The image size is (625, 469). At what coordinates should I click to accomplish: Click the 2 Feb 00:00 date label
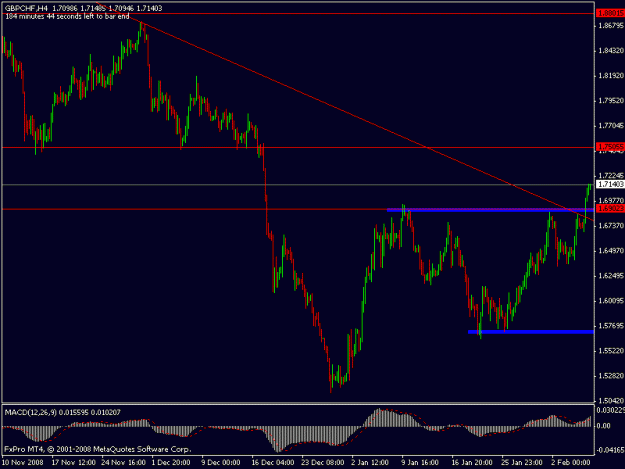click(570, 463)
